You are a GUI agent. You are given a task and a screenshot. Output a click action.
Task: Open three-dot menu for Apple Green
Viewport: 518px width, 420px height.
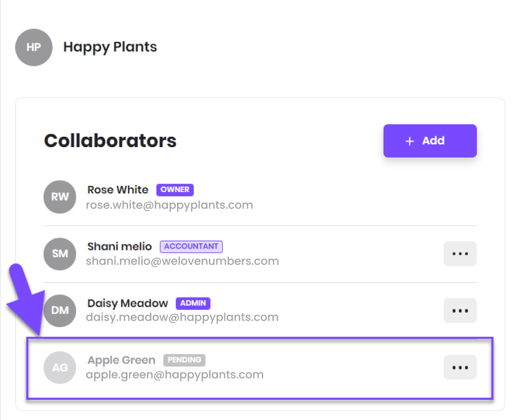click(x=460, y=367)
